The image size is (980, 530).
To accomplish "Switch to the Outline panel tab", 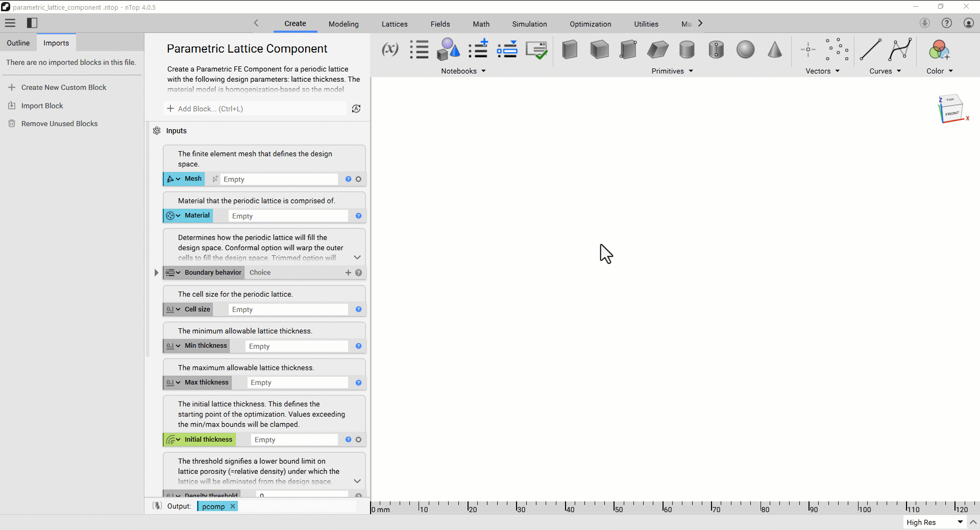I will tap(18, 43).
